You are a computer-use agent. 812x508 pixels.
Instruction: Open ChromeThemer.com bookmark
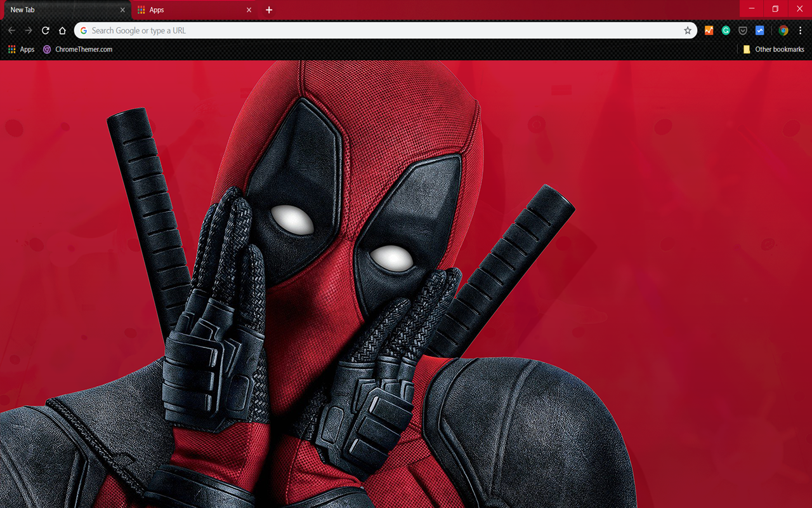pos(77,50)
